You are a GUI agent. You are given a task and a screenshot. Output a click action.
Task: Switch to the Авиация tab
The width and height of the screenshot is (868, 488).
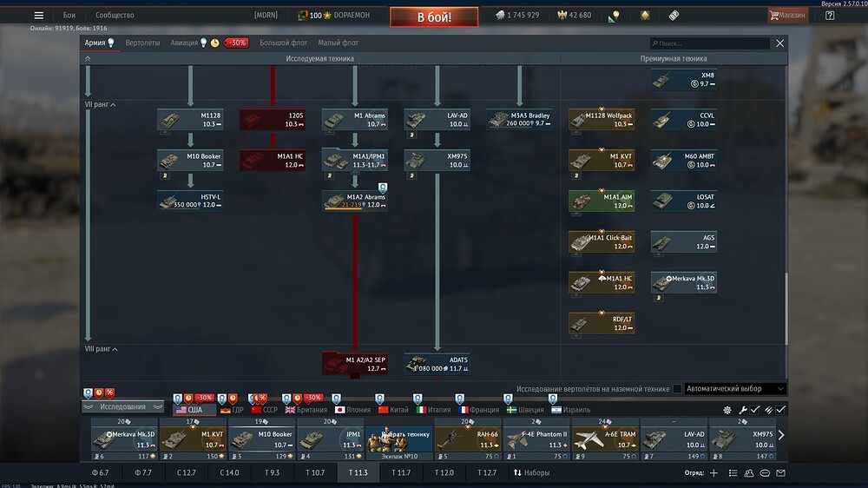[x=184, y=43]
